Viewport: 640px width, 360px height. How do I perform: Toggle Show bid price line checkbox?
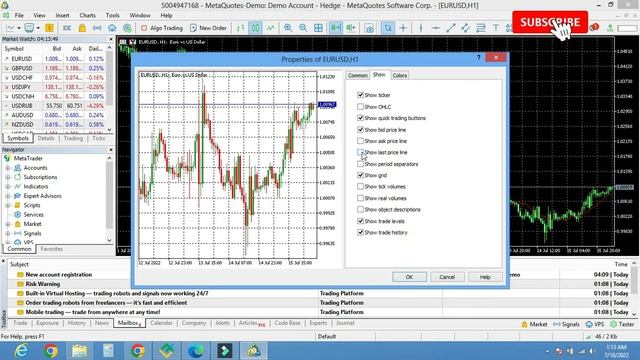(360, 129)
